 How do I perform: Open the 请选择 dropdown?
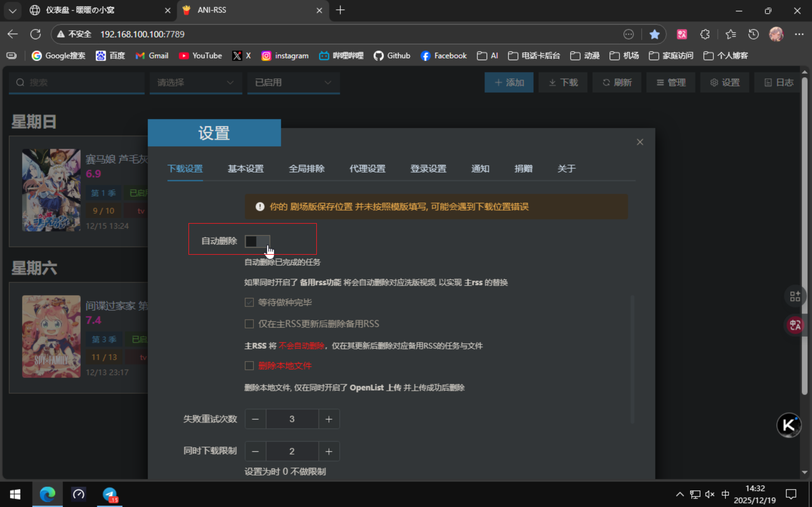pyautogui.click(x=196, y=82)
